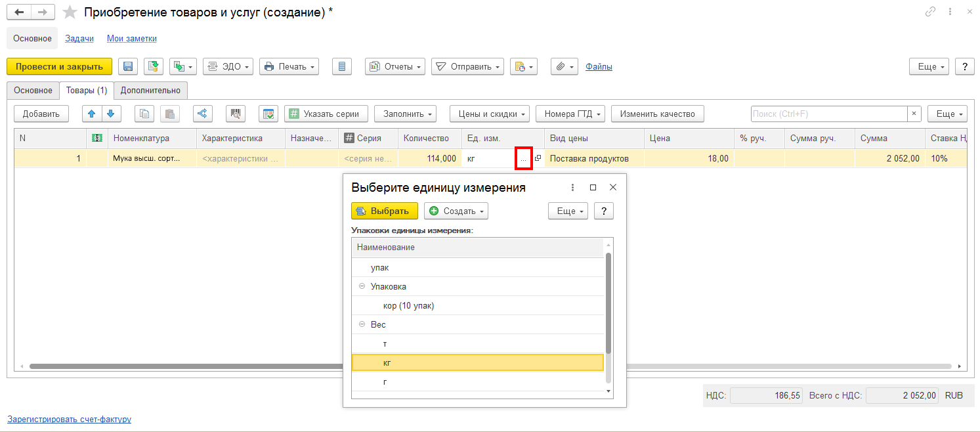The width and height of the screenshot is (980, 432).
Task: Collapse the Вес group in list
Action: 362,324
